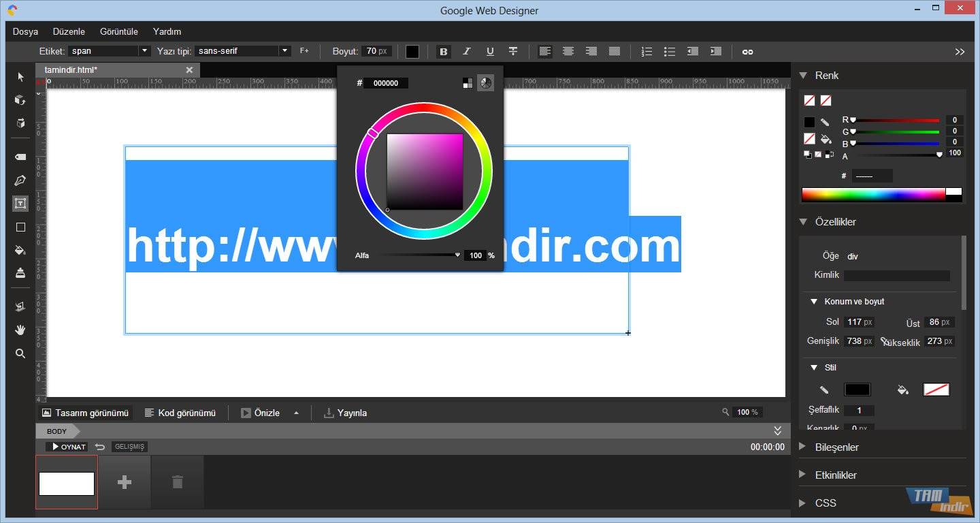Click the Kimlik ID input field
The height and width of the screenshot is (523, 980).
pyautogui.click(x=896, y=275)
